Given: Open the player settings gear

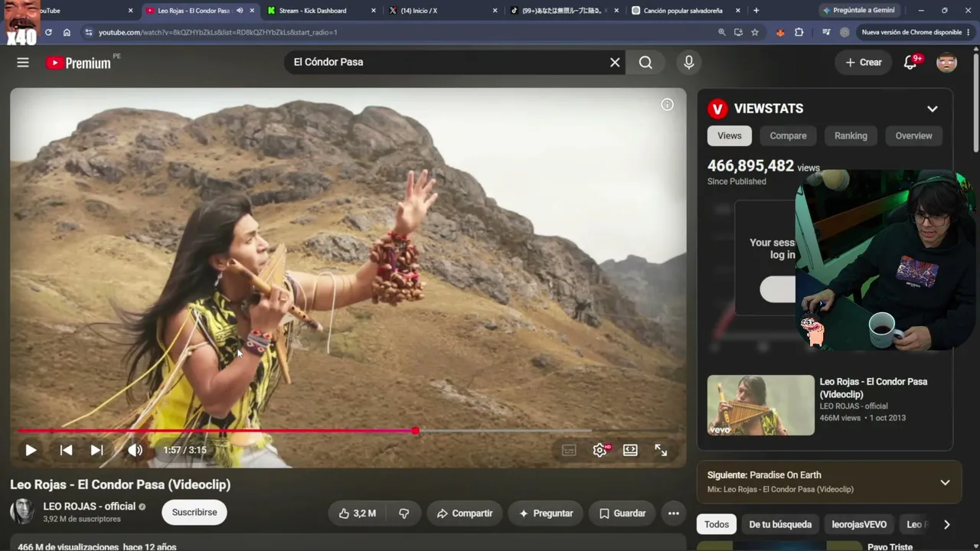Looking at the screenshot, I should pyautogui.click(x=600, y=450).
